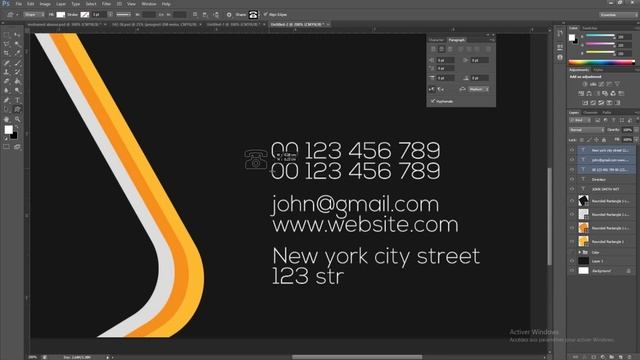Switch to the Paths tab
Image resolution: width=640 pixels, height=360 pixels.
tap(607, 113)
